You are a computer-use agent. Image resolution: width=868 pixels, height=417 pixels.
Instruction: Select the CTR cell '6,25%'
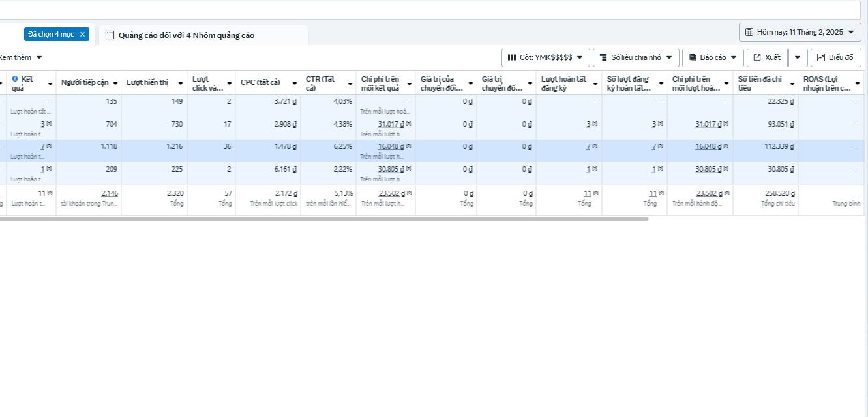[343, 146]
